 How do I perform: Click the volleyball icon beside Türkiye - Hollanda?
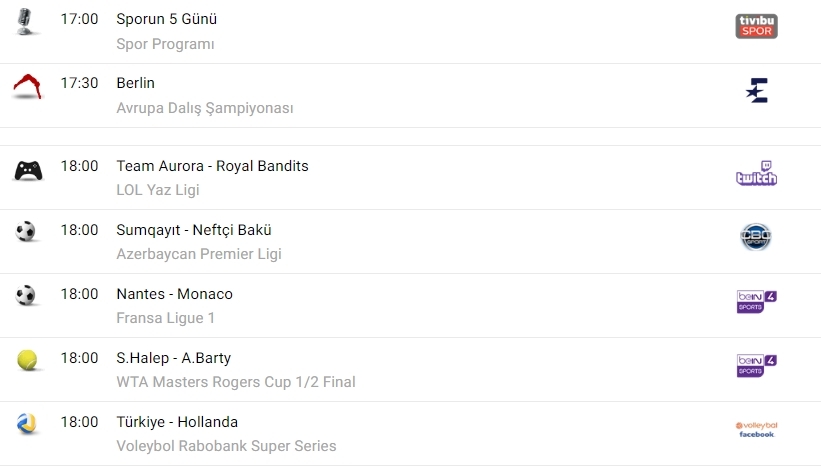tap(27, 424)
